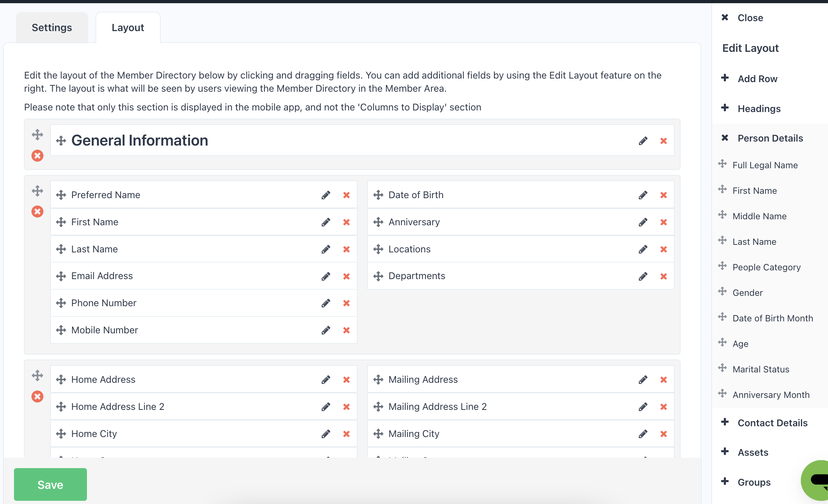The image size is (828, 504).
Task: Click the Save button
Action: coord(50,484)
